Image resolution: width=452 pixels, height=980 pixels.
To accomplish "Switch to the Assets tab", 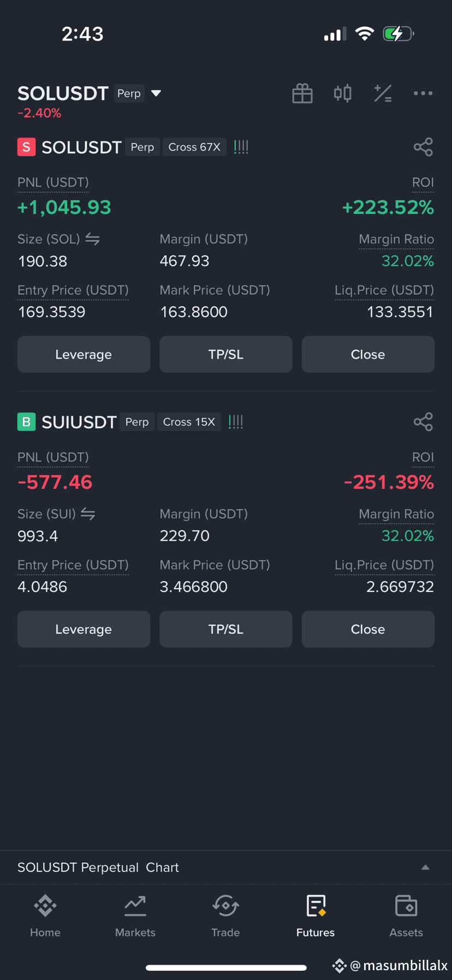I will (x=406, y=916).
